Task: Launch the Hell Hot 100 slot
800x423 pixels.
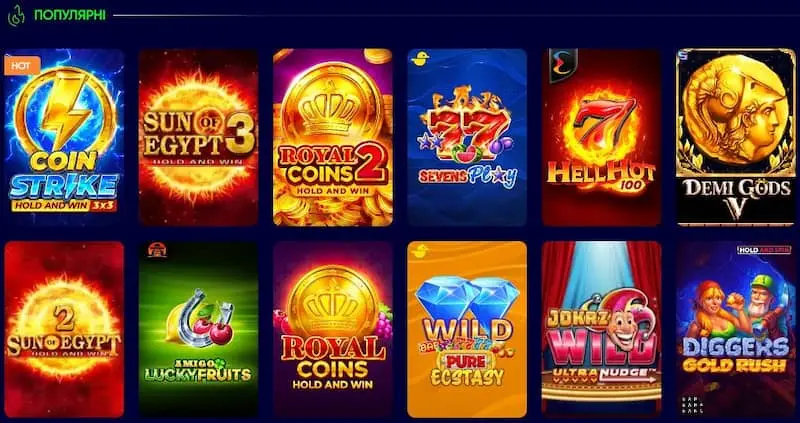Action: (602, 137)
